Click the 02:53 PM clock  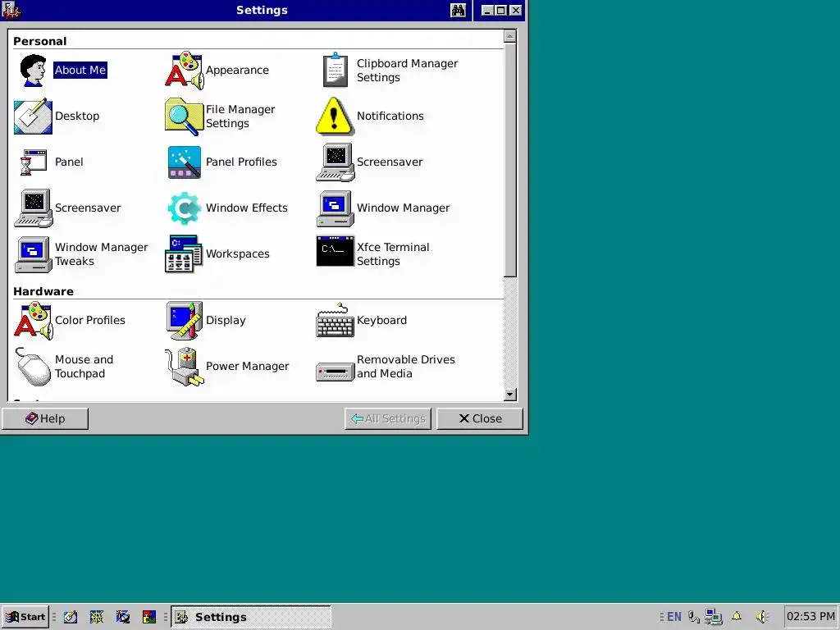point(810,617)
